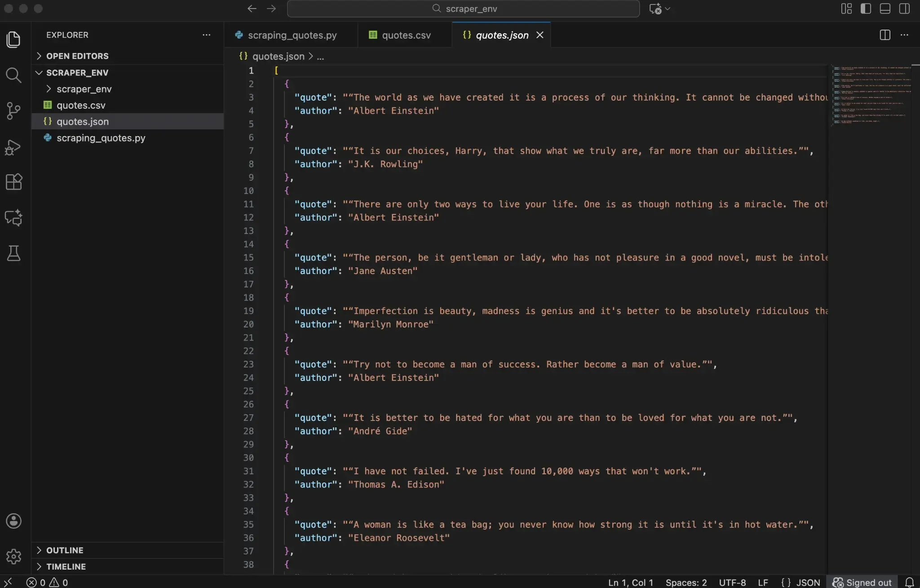Split the editor to the right
This screenshot has height=588, width=920.
click(884, 35)
